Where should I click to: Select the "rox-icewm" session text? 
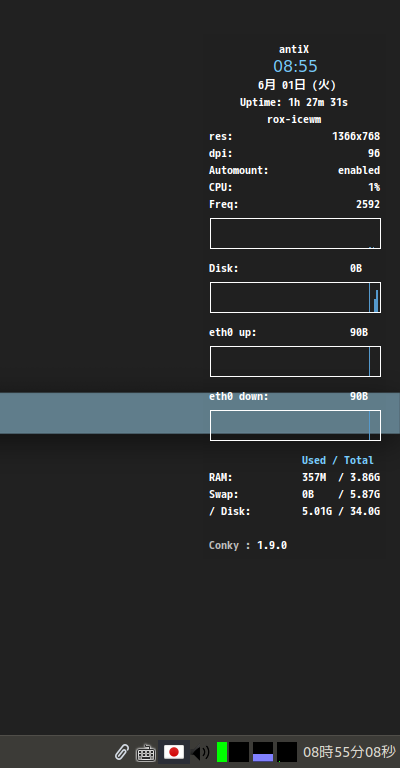(x=294, y=120)
